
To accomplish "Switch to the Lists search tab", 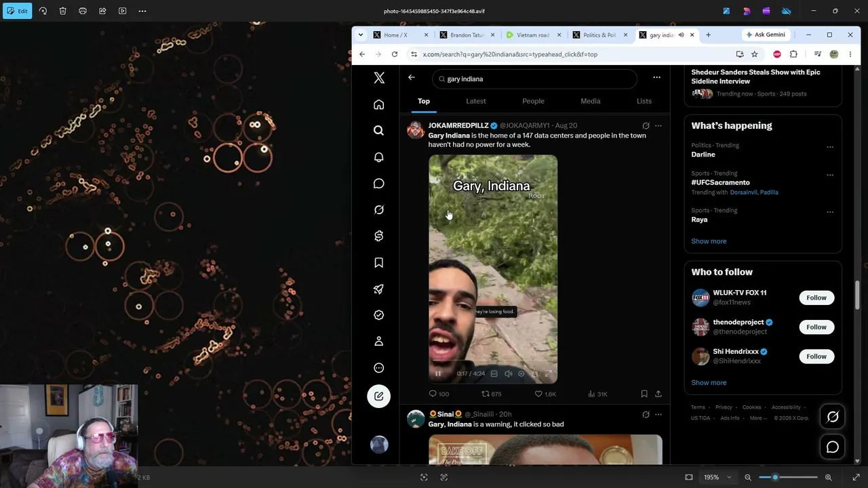I will [644, 101].
